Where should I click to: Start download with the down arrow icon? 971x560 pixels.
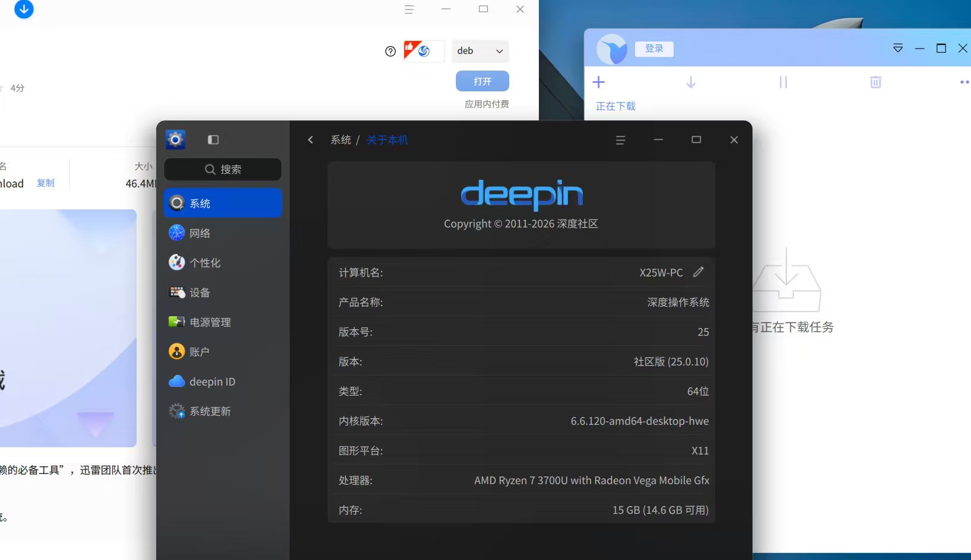691,82
